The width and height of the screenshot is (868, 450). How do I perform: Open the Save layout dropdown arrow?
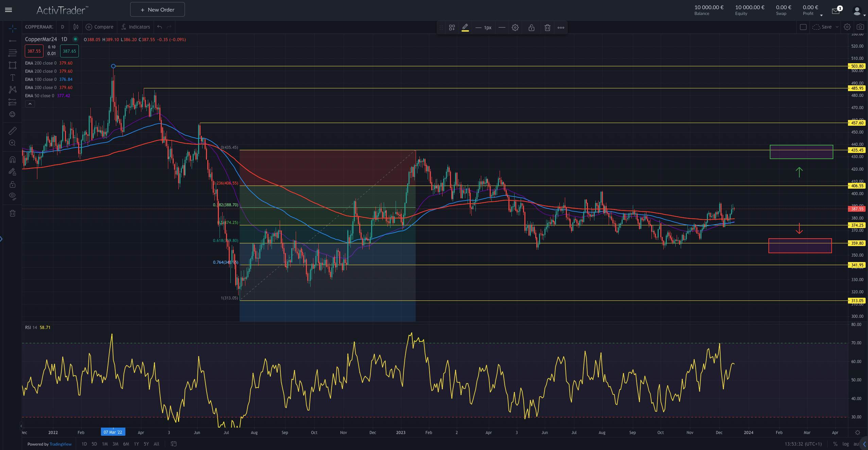[x=837, y=27]
